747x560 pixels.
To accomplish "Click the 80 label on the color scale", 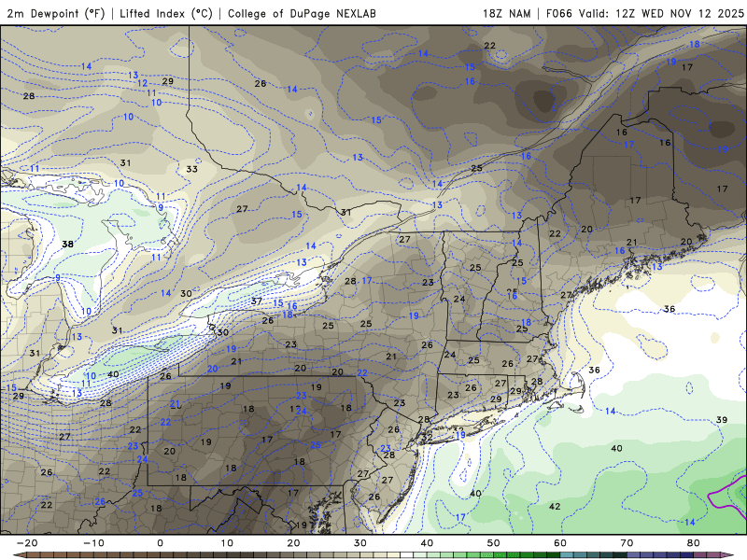I will click(x=694, y=543).
